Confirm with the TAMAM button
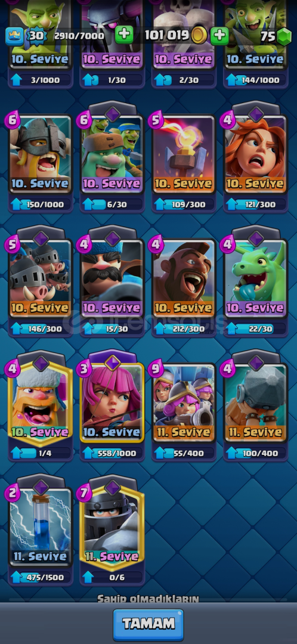This screenshot has width=297, height=644. click(148, 624)
